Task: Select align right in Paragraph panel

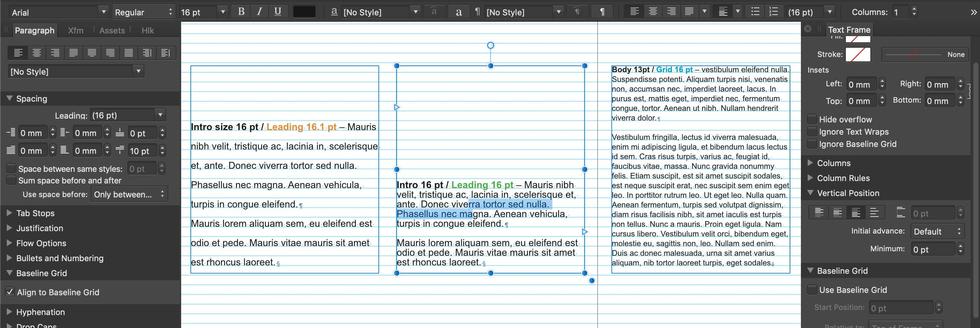Action: point(55,53)
